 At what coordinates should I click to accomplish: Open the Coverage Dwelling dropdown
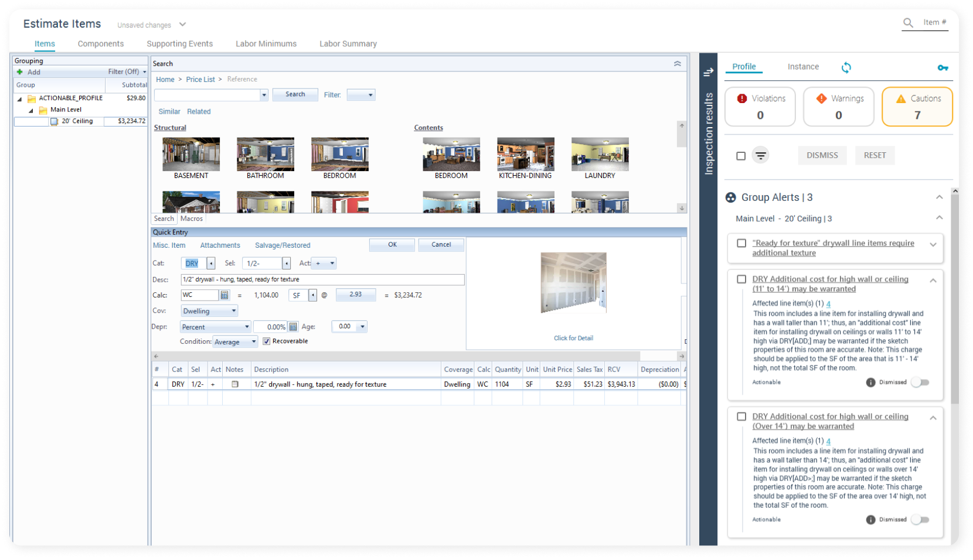209,311
